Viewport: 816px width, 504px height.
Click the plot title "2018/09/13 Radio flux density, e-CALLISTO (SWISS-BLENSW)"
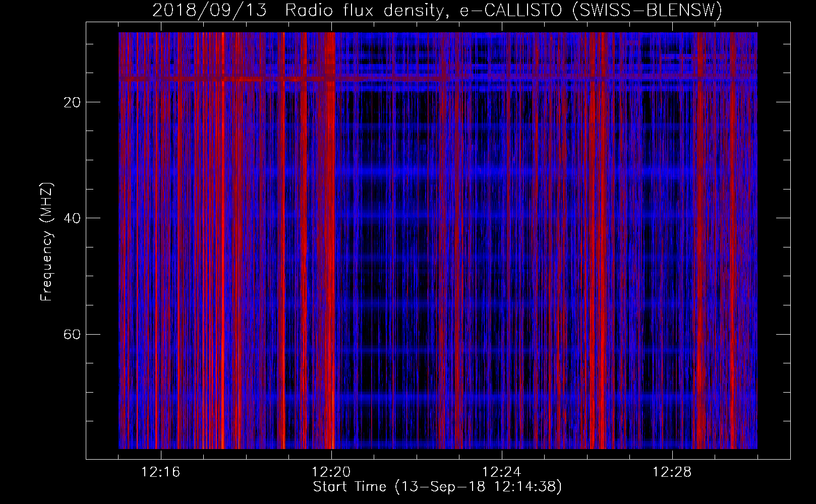[437, 11]
